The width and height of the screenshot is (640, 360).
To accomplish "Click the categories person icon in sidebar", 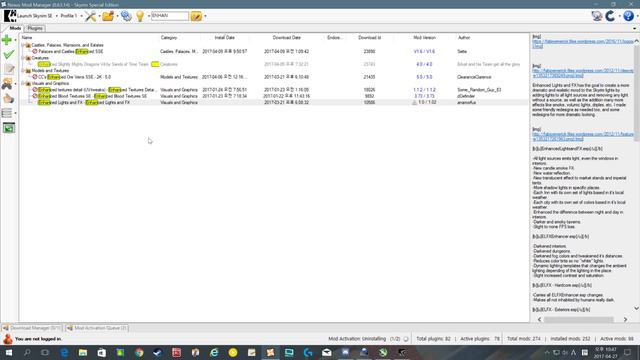I will click(x=7, y=84).
